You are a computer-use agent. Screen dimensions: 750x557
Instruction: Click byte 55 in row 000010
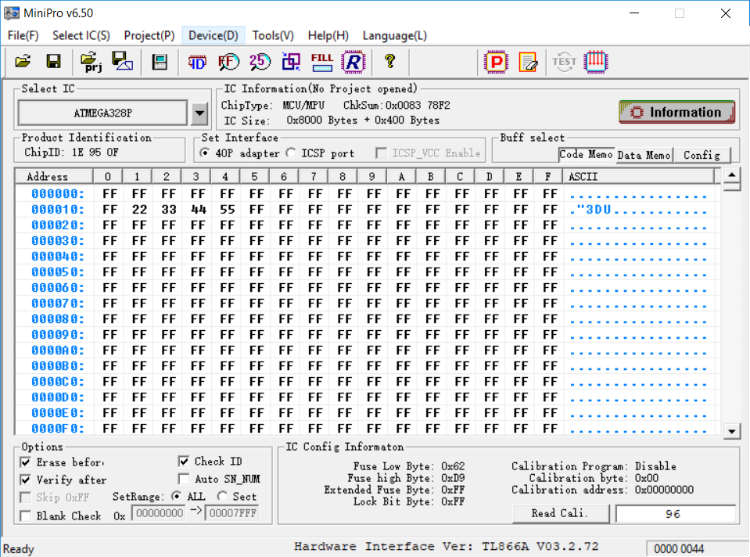[x=227, y=209]
